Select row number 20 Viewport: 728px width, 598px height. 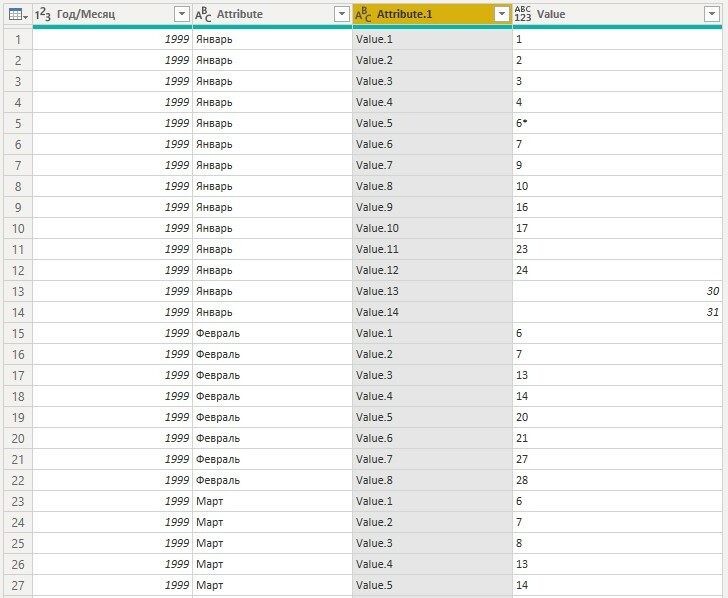[18, 438]
